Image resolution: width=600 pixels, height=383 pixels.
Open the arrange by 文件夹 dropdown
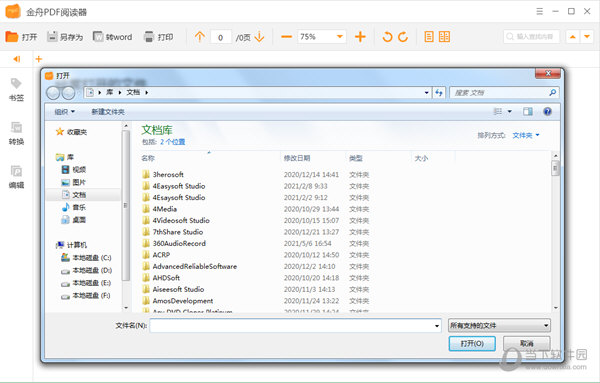pos(526,135)
